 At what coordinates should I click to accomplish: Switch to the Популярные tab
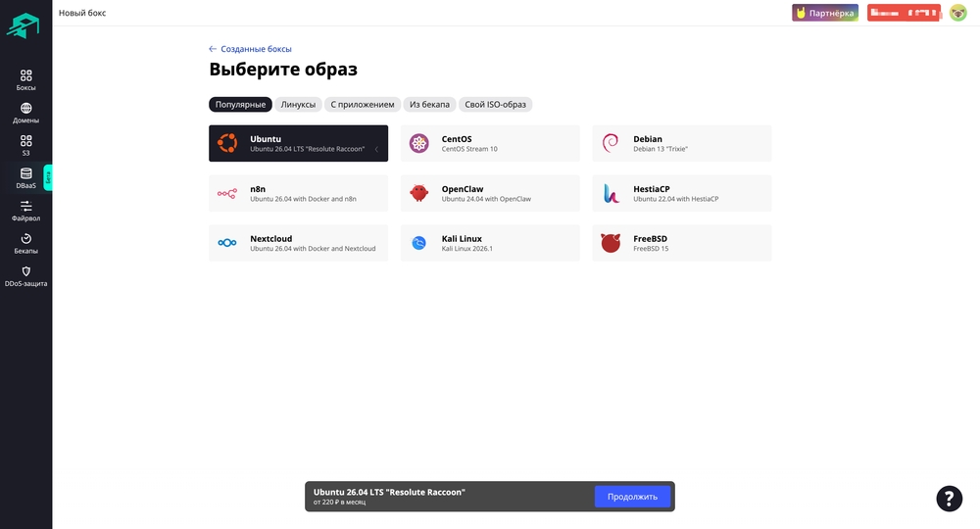click(241, 104)
